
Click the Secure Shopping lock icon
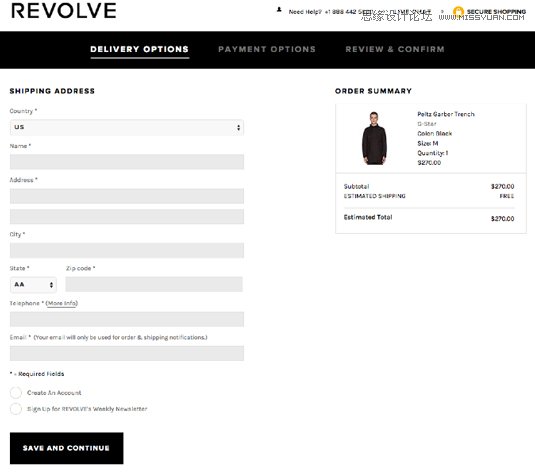coord(458,12)
